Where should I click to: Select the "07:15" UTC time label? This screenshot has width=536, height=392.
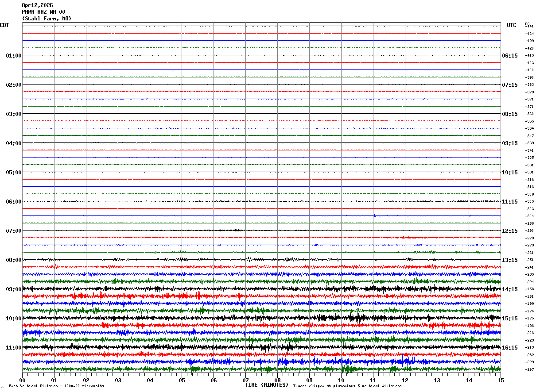coord(510,85)
